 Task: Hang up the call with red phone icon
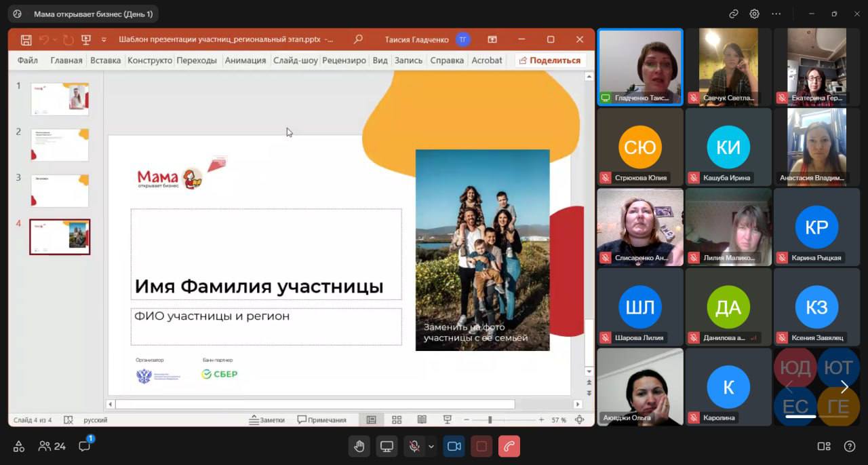(x=509, y=446)
